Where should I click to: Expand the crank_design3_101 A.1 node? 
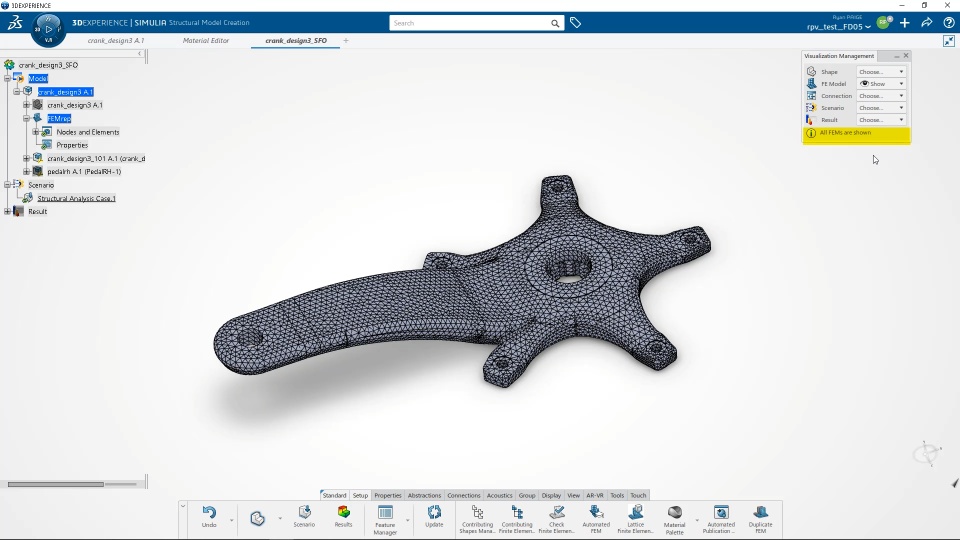26,158
